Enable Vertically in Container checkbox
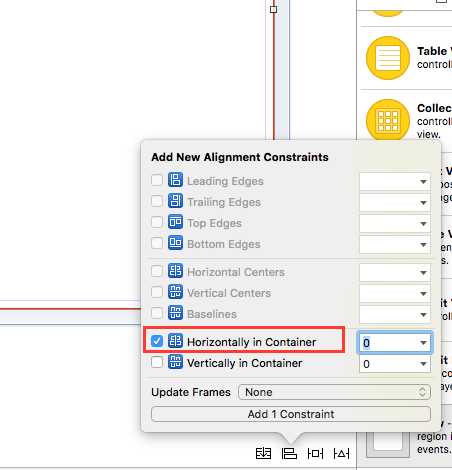 click(157, 362)
